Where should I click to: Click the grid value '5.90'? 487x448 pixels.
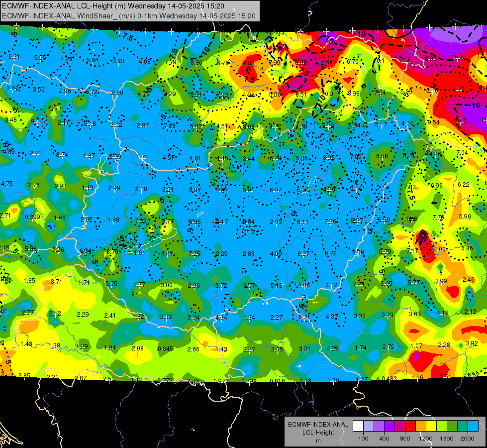(x=465, y=217)
